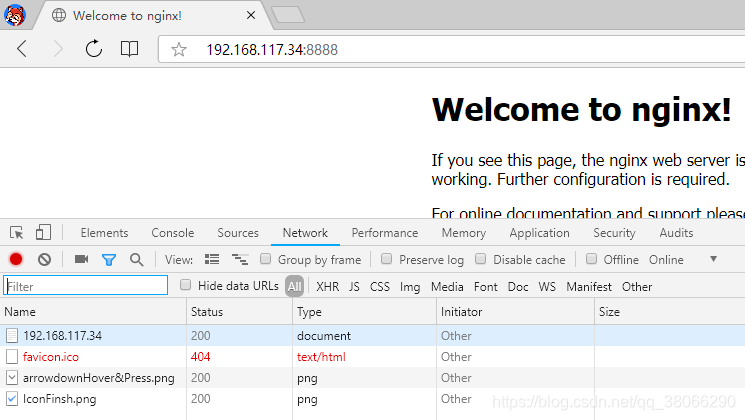Sort by Type column header

click(x=365, y=312)
